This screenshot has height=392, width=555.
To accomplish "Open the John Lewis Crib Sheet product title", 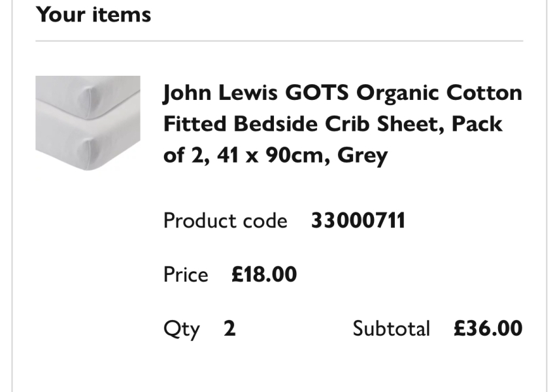I will click(x=343, y=124).
